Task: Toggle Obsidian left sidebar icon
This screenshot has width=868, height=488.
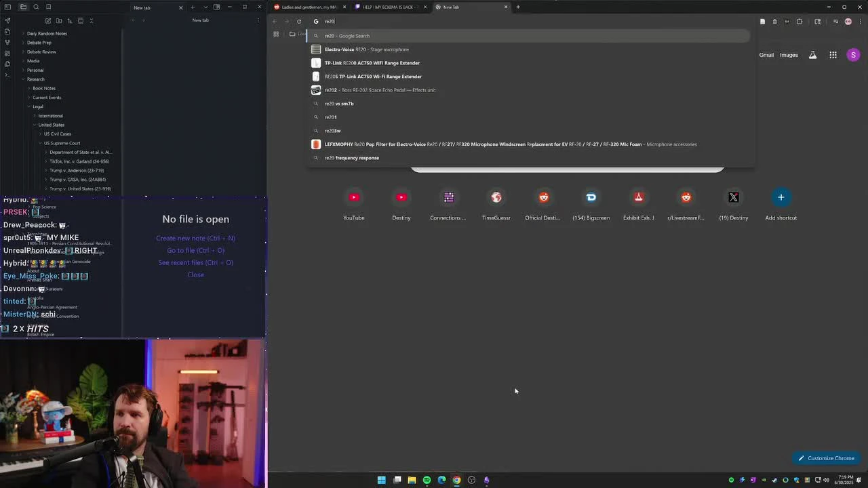Action: 7,7
